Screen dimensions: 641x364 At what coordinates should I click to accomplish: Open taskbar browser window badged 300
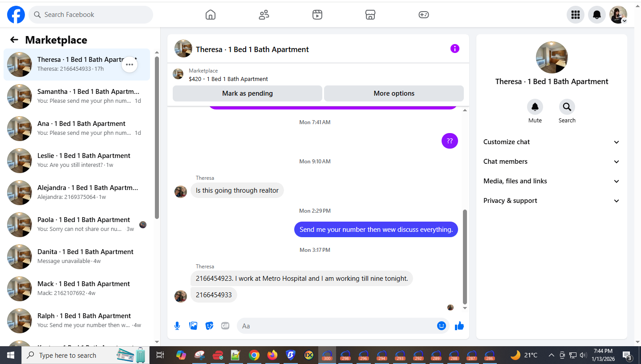[327, 355]
